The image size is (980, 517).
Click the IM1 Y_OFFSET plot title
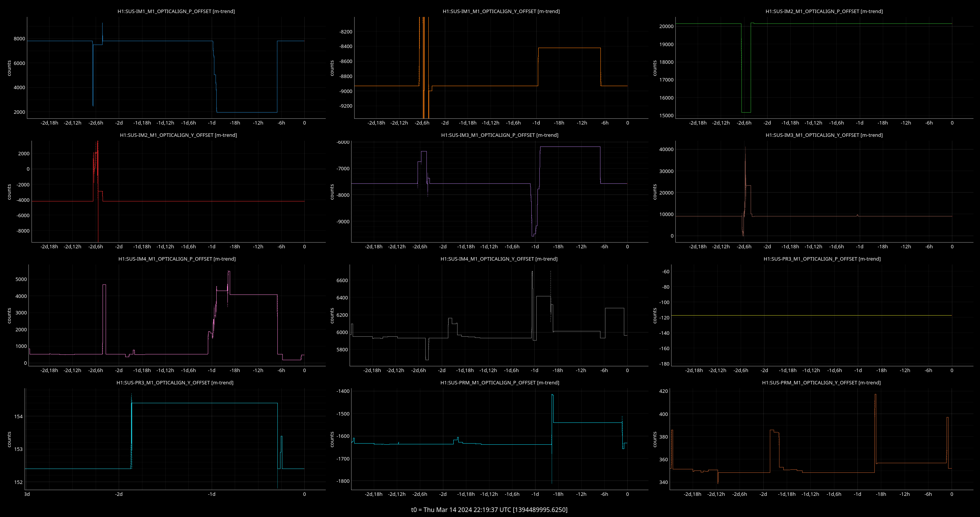click(x=501, y=12)
